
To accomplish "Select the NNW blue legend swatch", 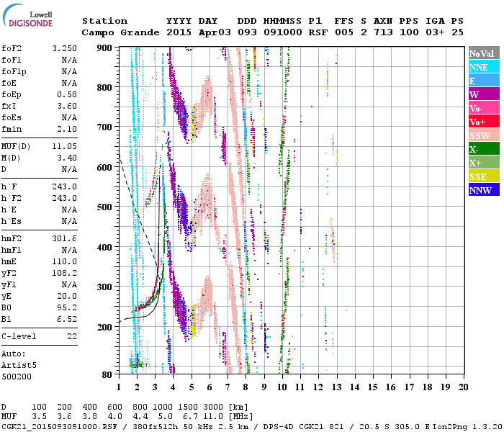I will (x=484, y=190).
